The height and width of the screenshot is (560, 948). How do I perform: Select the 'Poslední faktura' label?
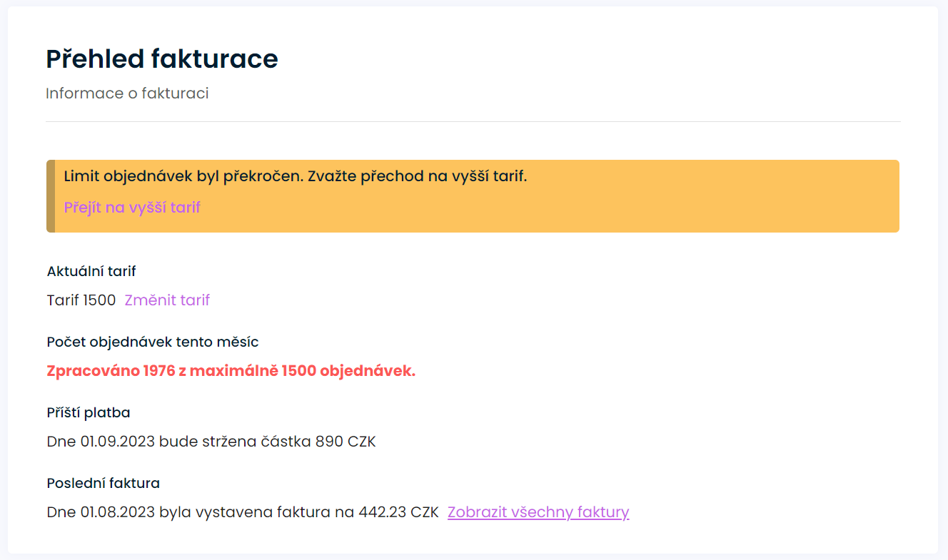point(103,483)
